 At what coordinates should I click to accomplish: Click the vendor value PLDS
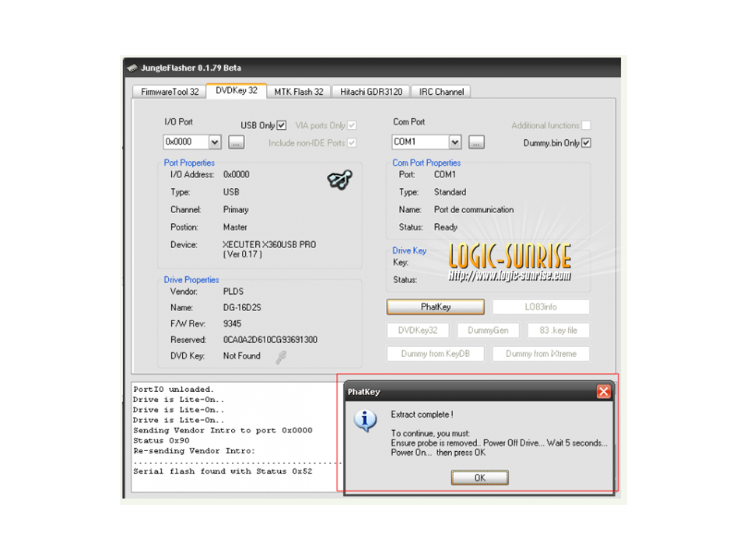point(233,292)
